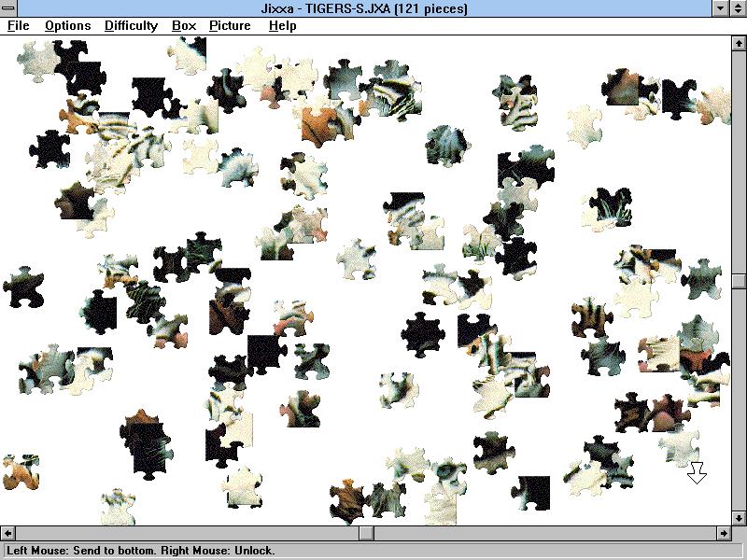Image resolution: width=747 pixels, height=560 pixels.
Task: Open the File menu
Action: 18,26
